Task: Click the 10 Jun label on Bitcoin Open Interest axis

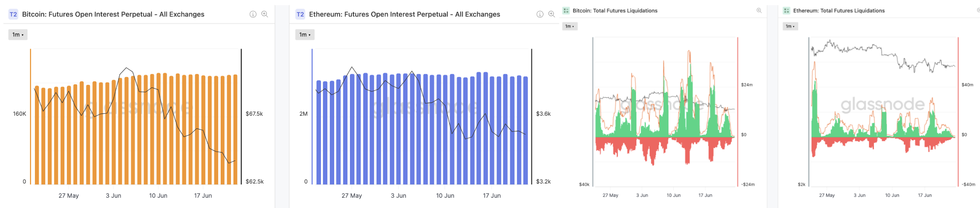Action: click(158, 195)
